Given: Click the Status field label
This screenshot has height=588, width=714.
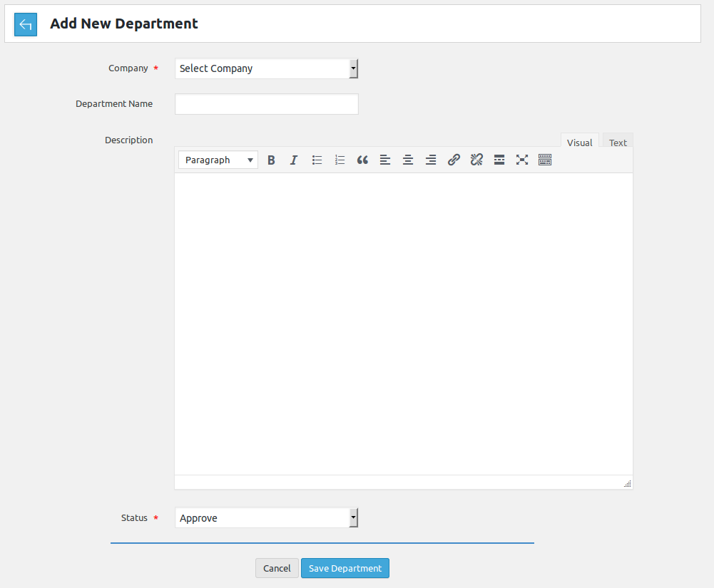Looking at the screenshot, I should (x=134, y=518).
